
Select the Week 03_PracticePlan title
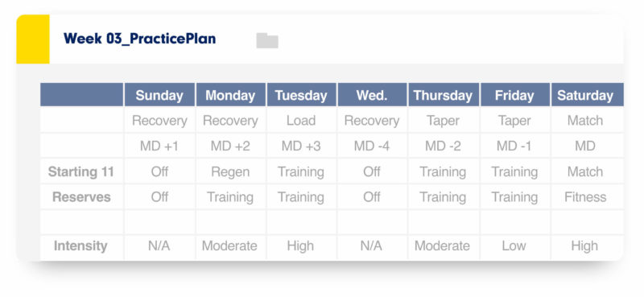point(139,39)
